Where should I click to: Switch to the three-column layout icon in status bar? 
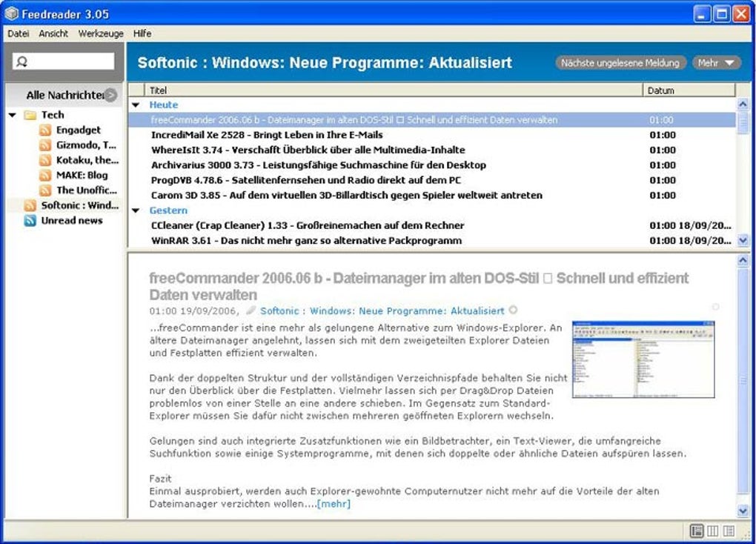(712, 531)
